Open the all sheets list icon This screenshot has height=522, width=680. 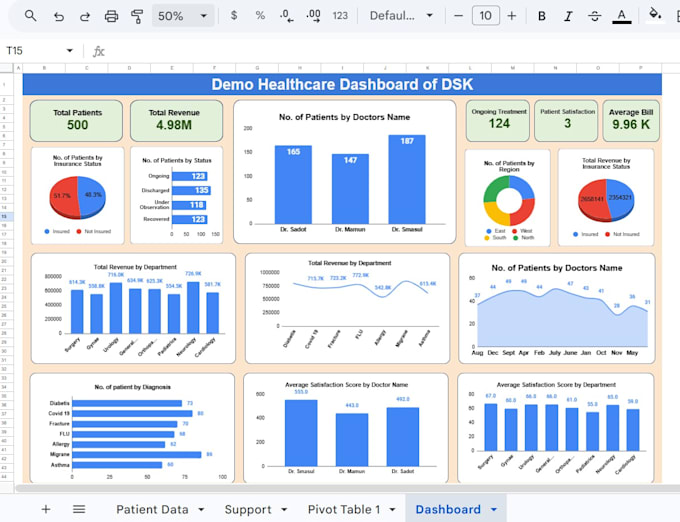point(78,509)
